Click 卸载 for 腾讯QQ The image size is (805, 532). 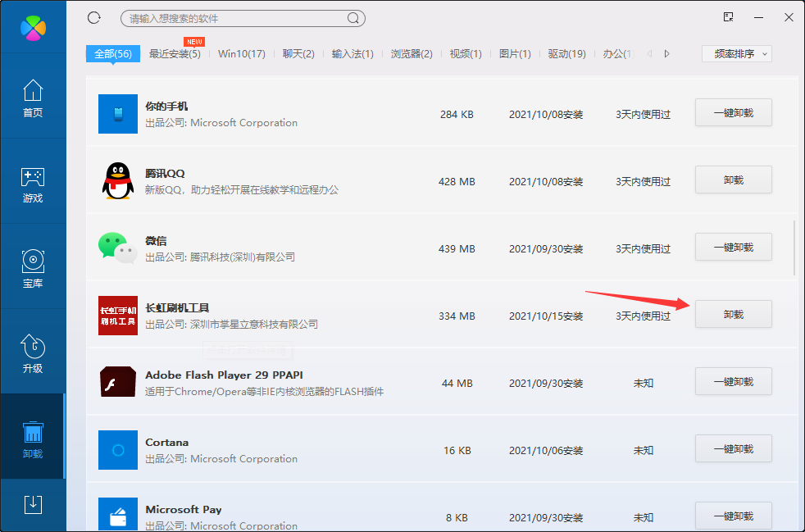coord(734,180)
